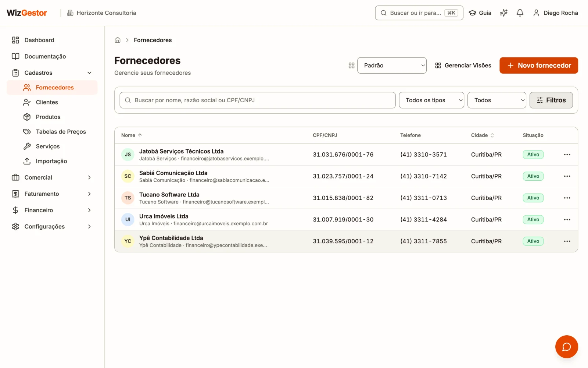Click the JS avatar for Jatobá

(128, 155)
